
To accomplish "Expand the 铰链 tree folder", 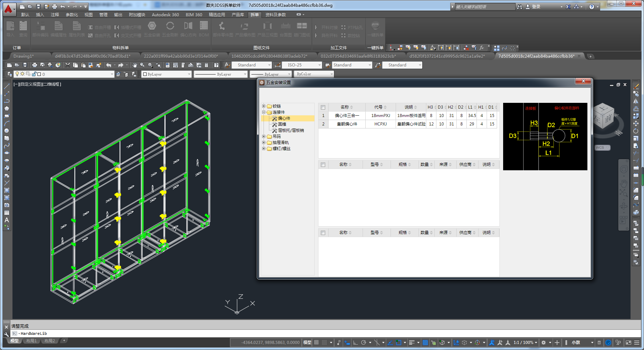I will [x=264, y=106].
